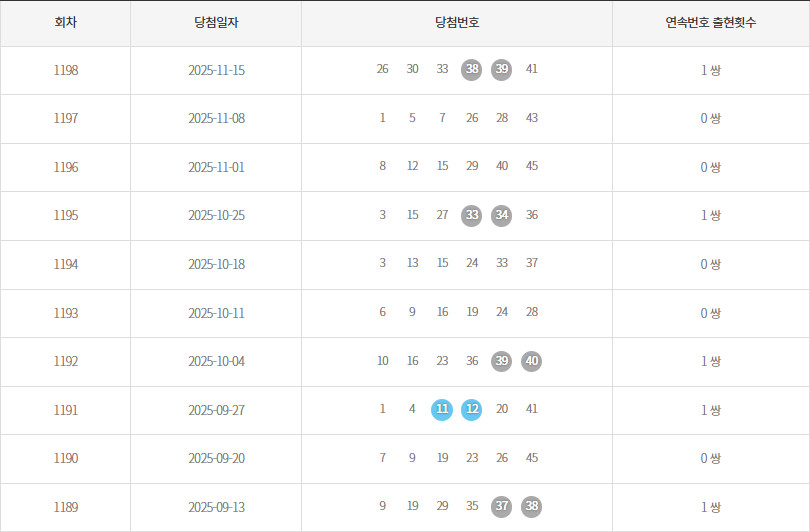Select the gray 37 ball in round 1189
Screen dimensions: 810x532
(x=502, y=507)
